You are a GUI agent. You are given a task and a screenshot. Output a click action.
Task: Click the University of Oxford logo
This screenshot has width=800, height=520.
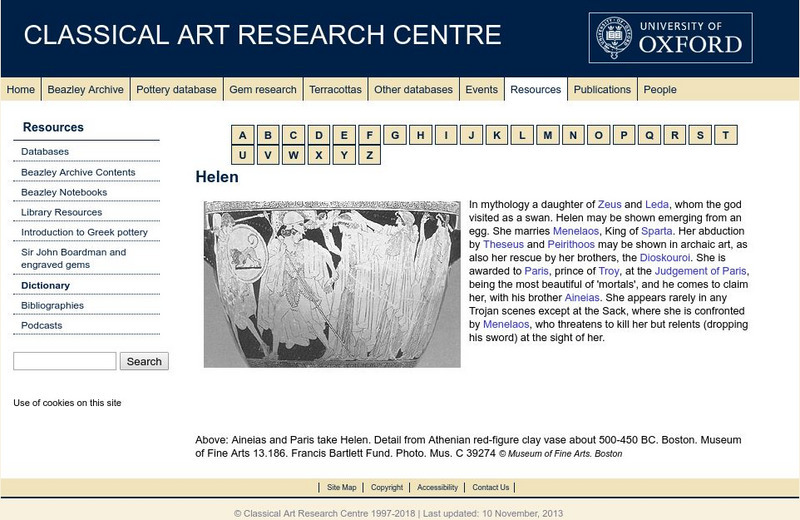coord(670,38)
